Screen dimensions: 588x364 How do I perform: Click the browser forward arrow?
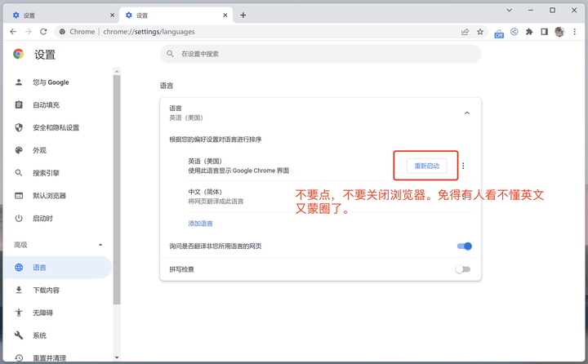[x=28, y=32]
